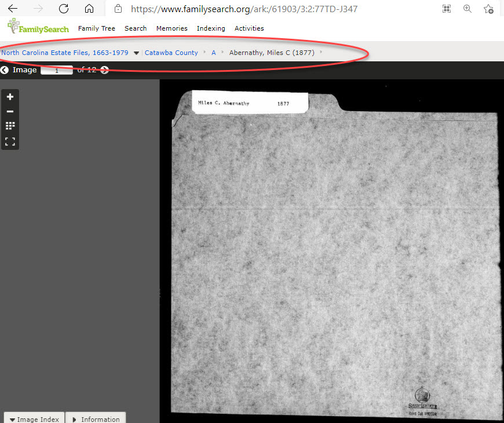Zoom out of the document image

click(10, 111)
